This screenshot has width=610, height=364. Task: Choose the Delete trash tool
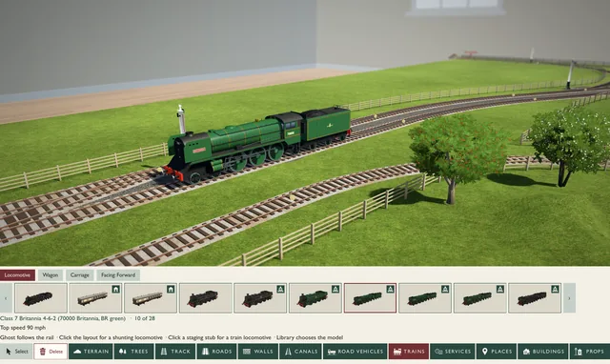pyautogui.click(x=51, y=352)
